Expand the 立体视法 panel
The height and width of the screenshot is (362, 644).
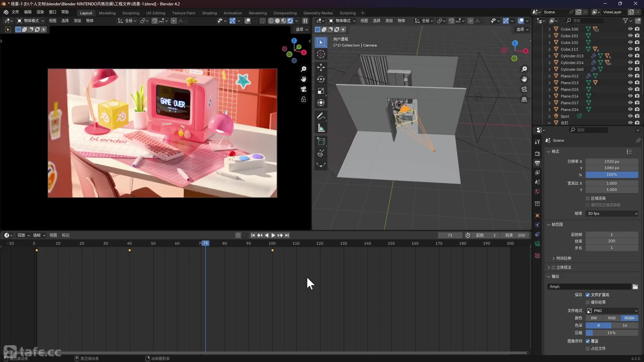(x=549, y=267)
